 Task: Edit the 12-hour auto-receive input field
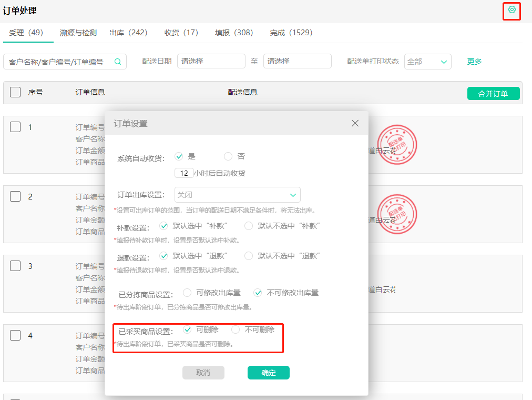[x=185, y=173]
